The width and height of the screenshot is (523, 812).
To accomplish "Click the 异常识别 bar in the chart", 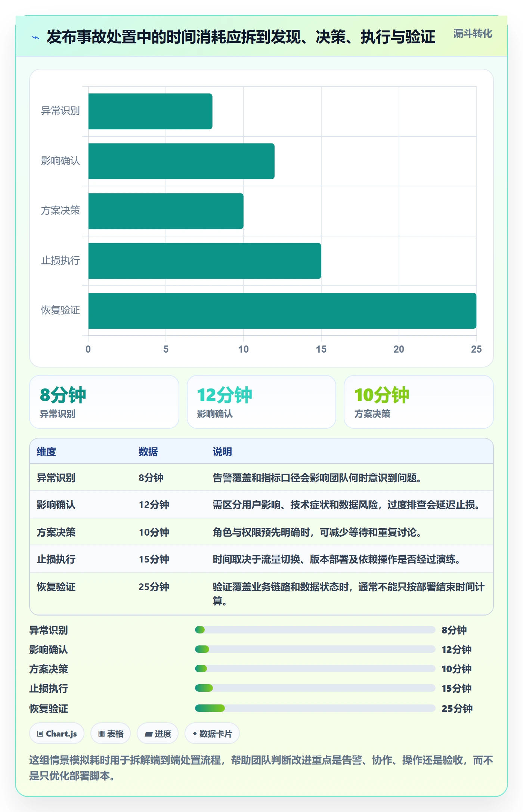I will coord(150,111).
